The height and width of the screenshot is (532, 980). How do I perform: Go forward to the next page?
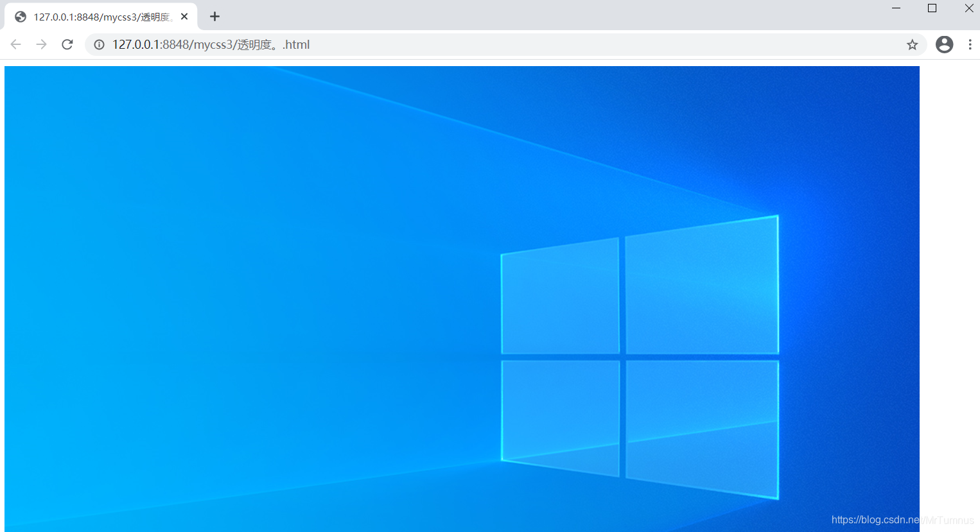(x=42, y=44)
